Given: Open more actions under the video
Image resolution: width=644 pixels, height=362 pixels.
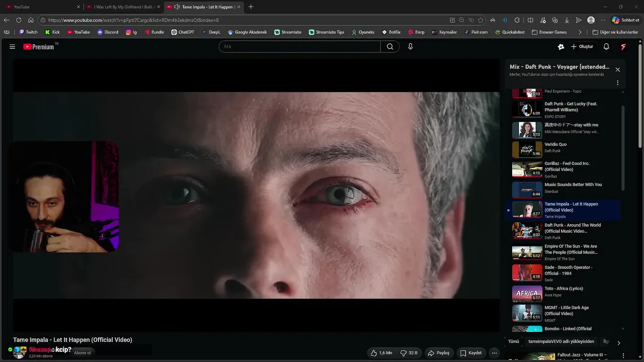Looking at the screenshot, I should click(x=494, y=353).
